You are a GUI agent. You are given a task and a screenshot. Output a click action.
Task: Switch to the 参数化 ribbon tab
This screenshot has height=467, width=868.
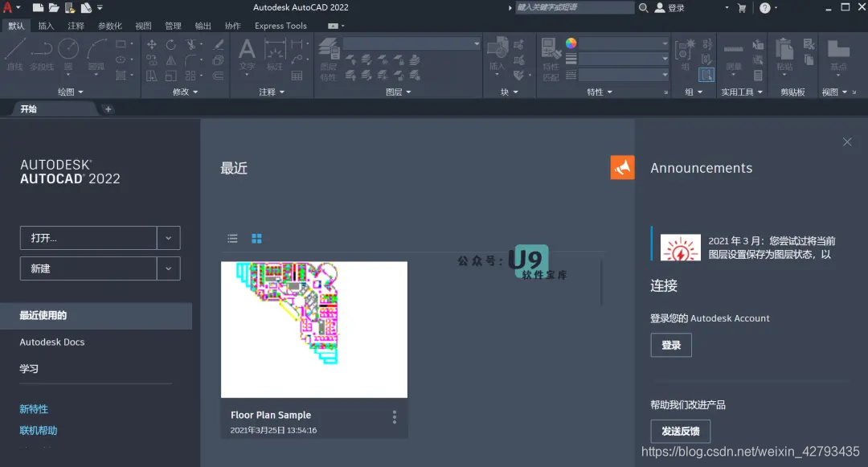pyautogui.click(x=109, y=26)
